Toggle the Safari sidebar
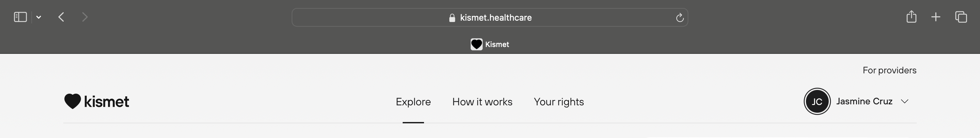The height and width of the screenshot is (138, 980). pyautogui.click(x=20, y=17)
